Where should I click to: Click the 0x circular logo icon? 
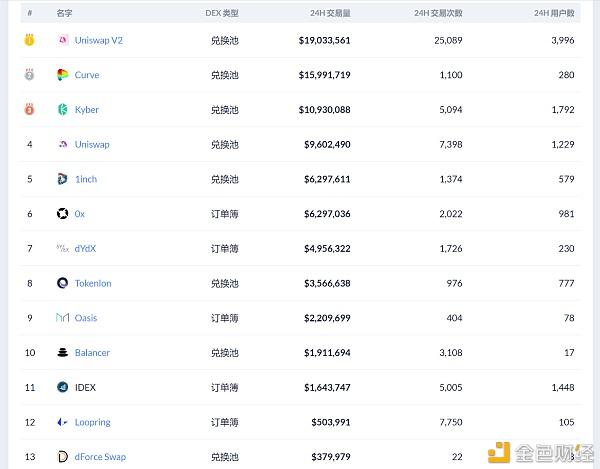[63, 214]
